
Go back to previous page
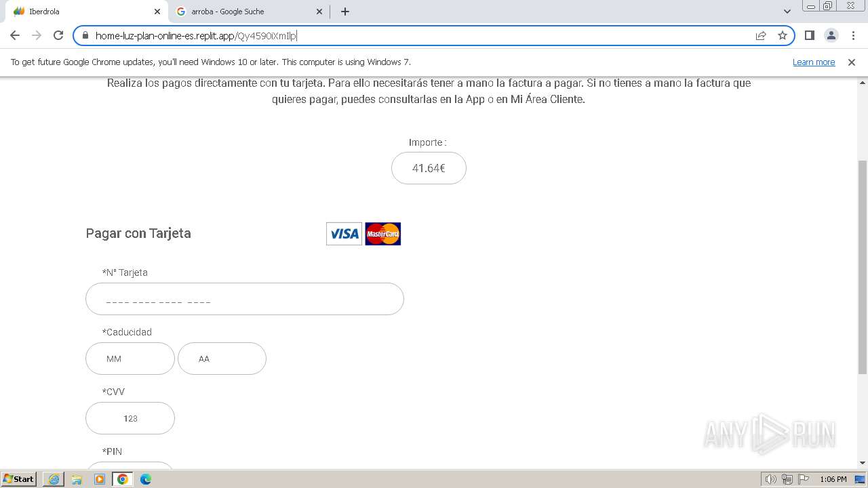pyautogui.click(x=15, y=35)
